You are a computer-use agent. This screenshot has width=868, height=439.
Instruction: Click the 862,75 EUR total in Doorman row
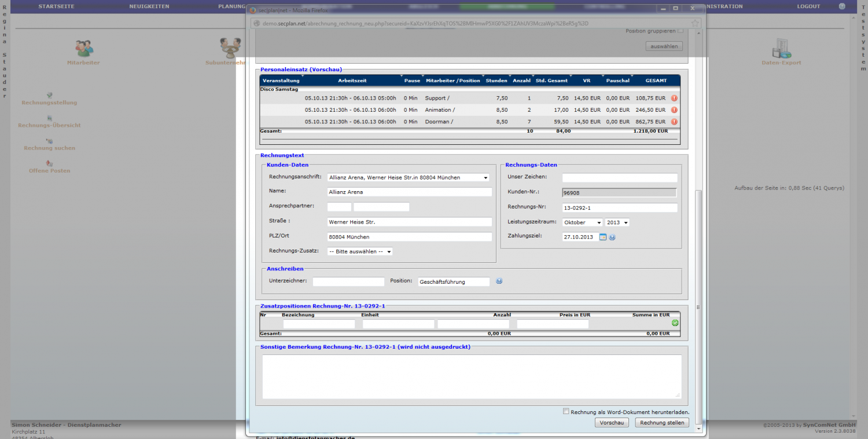[x=650, y=122]
